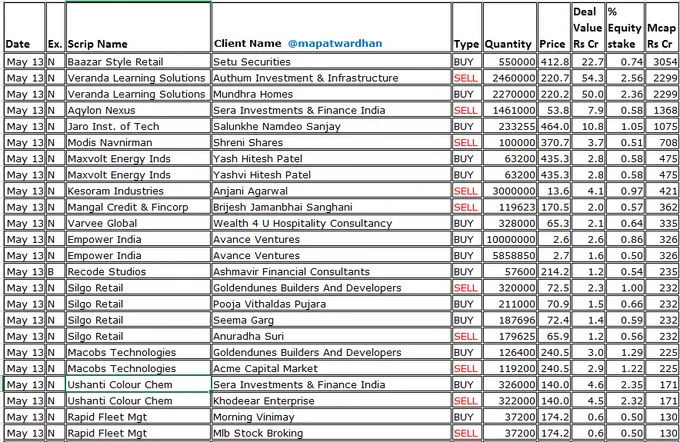Select quantity 10000000 for Empower India
The width and height of the screenshot is (680, 442).
[x=510, y=239]
